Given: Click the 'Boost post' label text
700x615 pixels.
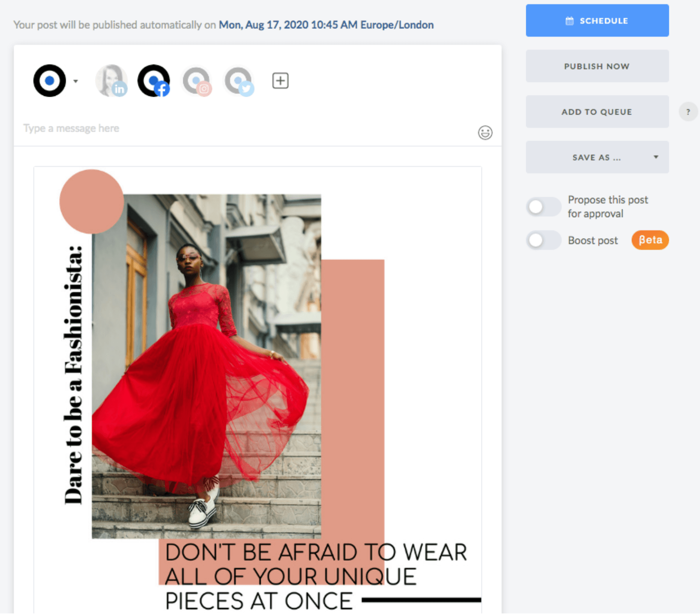Looking at the screenshot, I should [592, 240].
